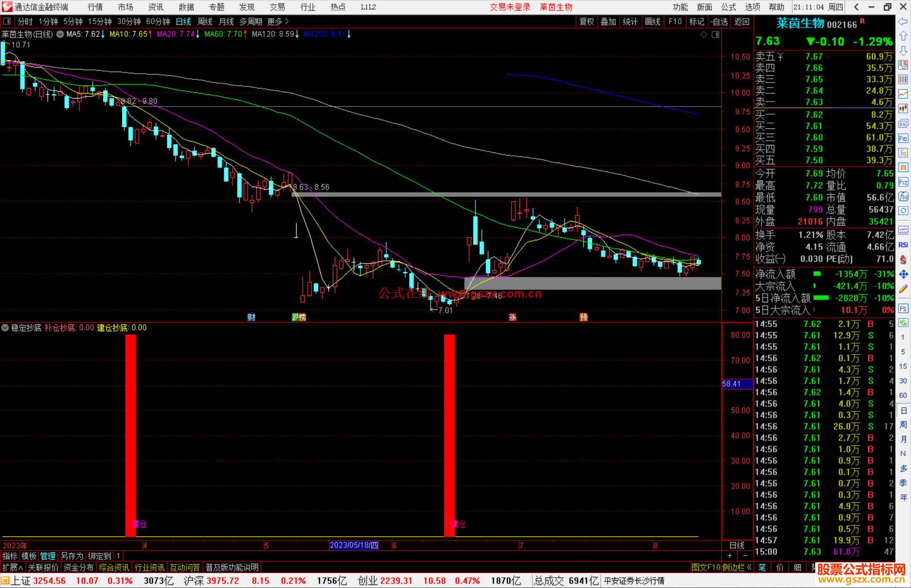Click the 复权 button

click(x=586, y=21)
